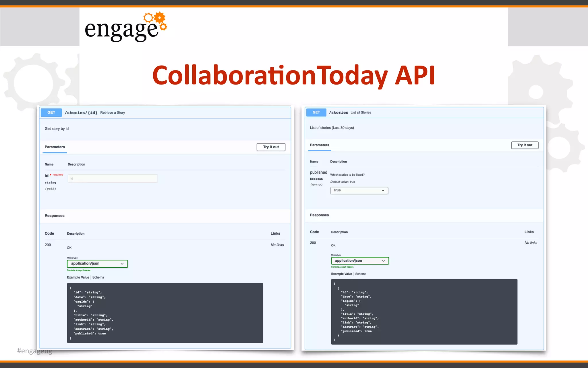Screen dimensions: 588x368
Task: Switch to Schema in List all Stories response
Action: coord(361,274)
